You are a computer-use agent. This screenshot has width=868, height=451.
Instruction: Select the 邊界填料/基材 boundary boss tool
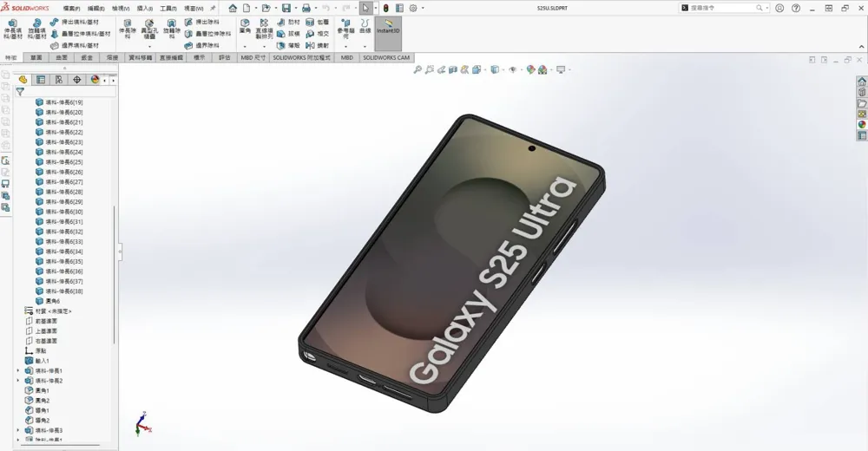(74, 45)
